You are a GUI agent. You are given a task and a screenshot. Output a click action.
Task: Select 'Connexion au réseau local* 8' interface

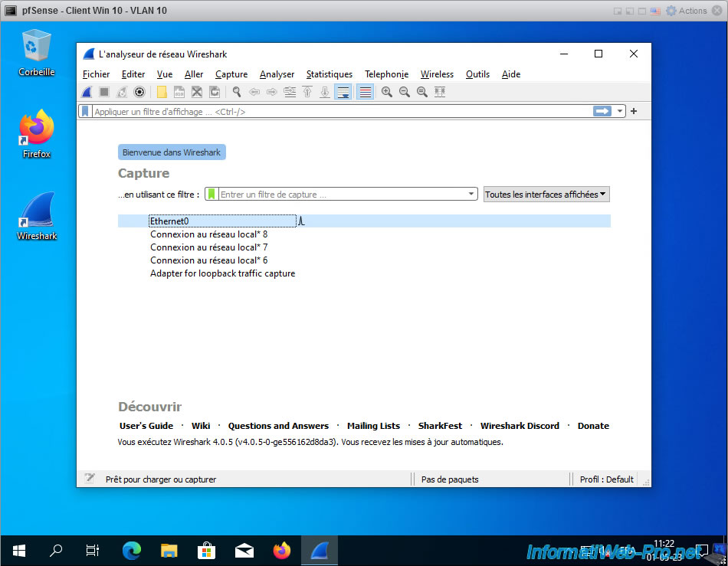364,234
